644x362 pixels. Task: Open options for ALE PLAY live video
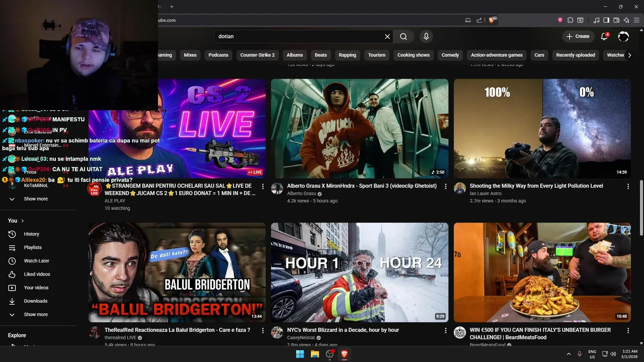[x=263, y=186]
